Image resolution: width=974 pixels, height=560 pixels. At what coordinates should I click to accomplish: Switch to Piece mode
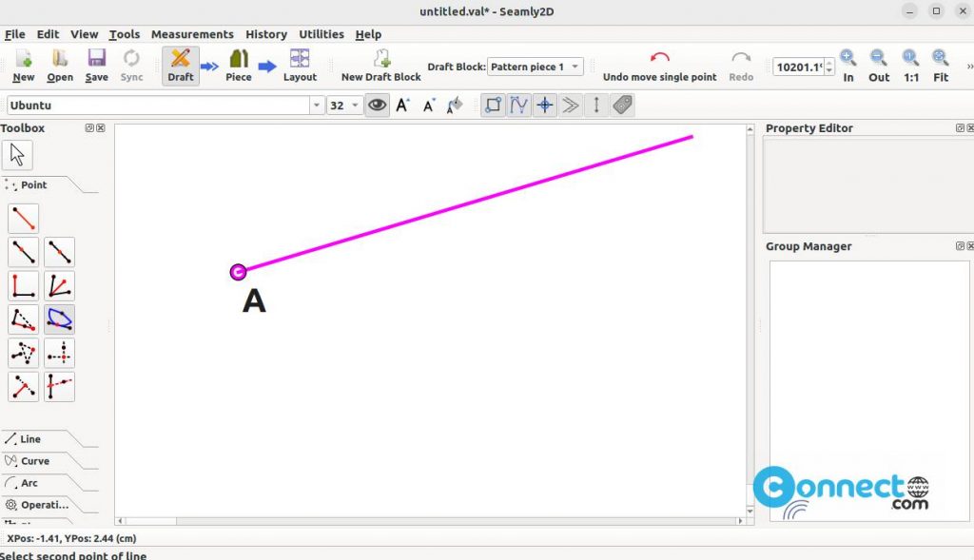[x=239, y=65]
